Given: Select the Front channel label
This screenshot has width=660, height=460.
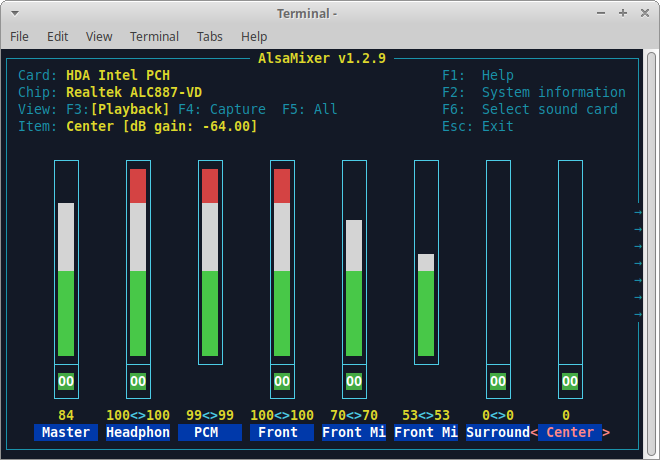Looking at the screenshot, I should (x=282, y=432).
